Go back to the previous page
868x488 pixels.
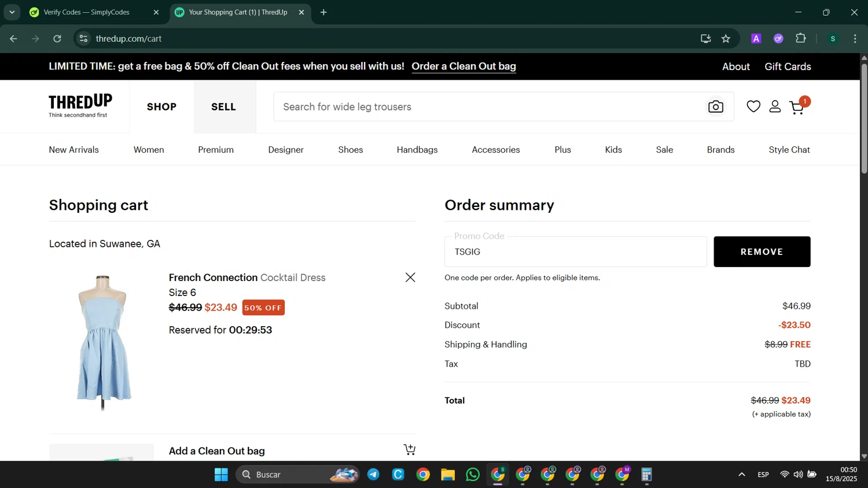13,39
